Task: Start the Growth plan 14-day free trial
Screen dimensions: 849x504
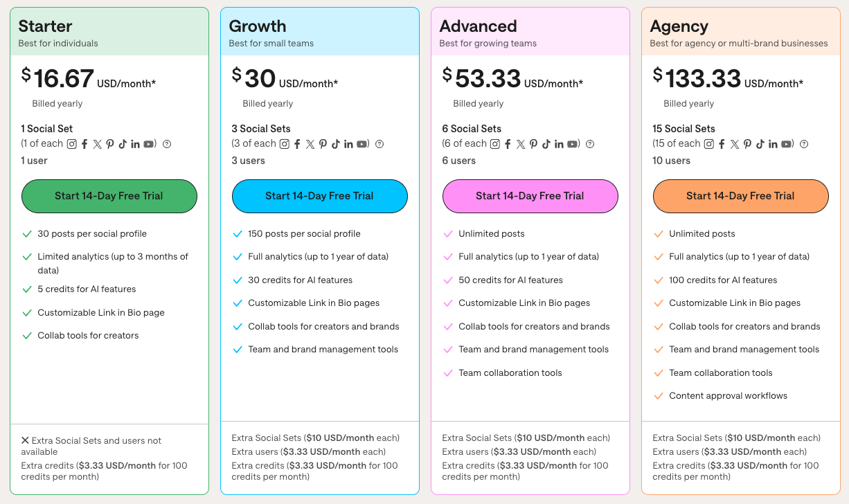Action: (319, 196)
